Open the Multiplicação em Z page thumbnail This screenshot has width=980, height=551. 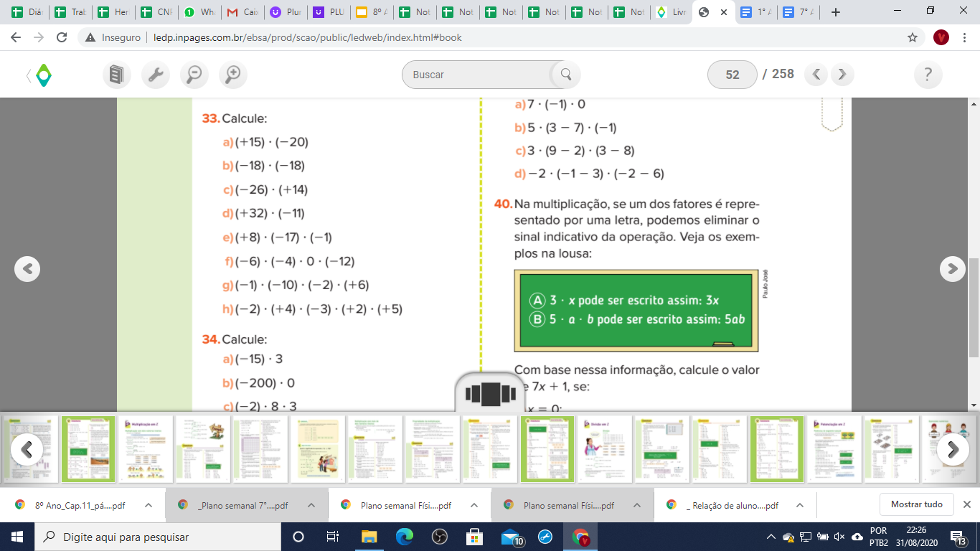click(x=146, y=449)
